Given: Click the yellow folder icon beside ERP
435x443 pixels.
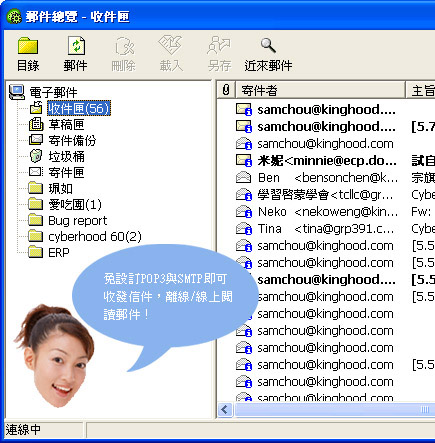Looking at the screenshot, I should click(x=36, y=252).
